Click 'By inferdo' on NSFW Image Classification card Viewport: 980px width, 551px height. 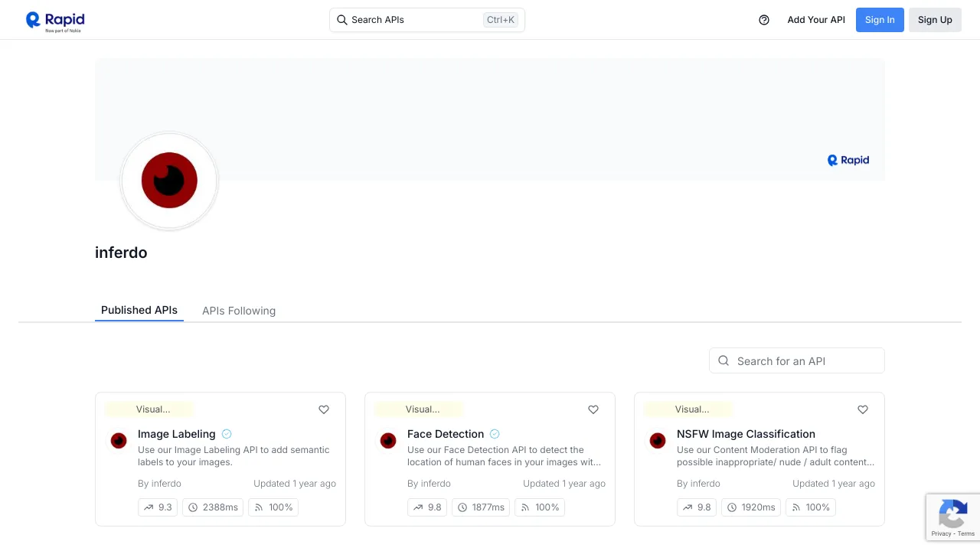click(698, 484)
